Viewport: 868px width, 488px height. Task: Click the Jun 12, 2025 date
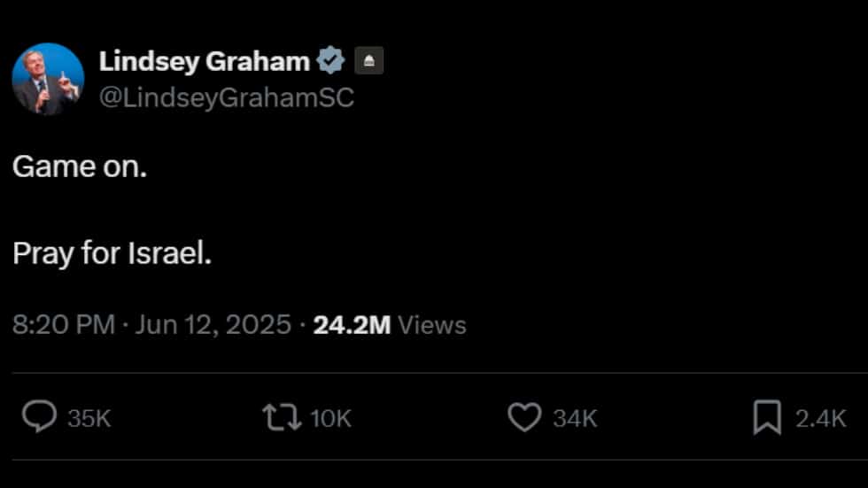point(213,325)
